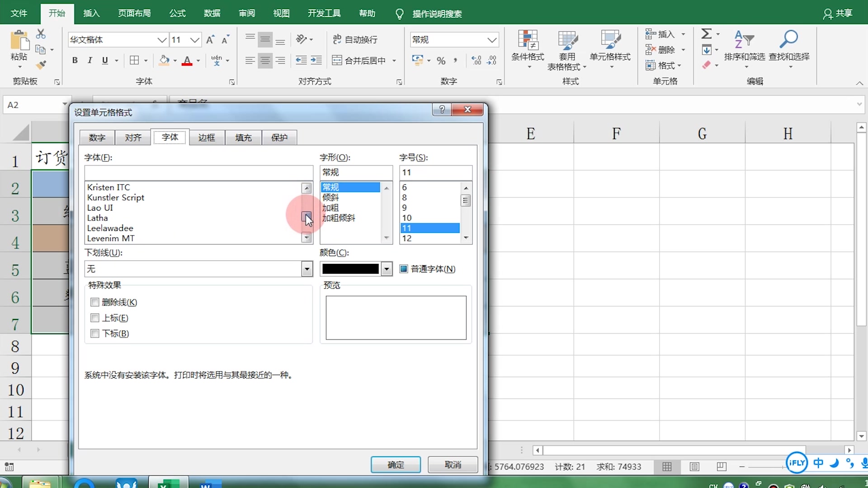The image size is (868, 488).
Task: Check the Normal font checkbox
Action: [404, 269]
